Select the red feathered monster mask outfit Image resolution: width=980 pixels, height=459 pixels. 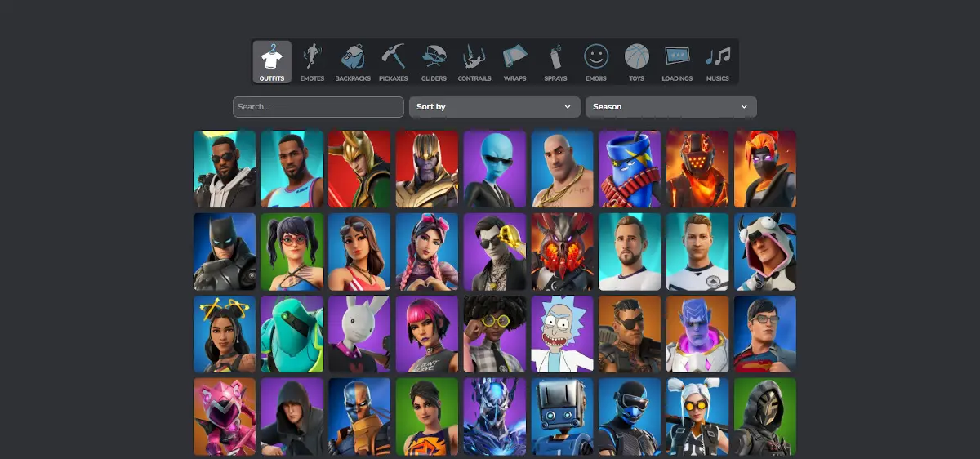(563, 252)
